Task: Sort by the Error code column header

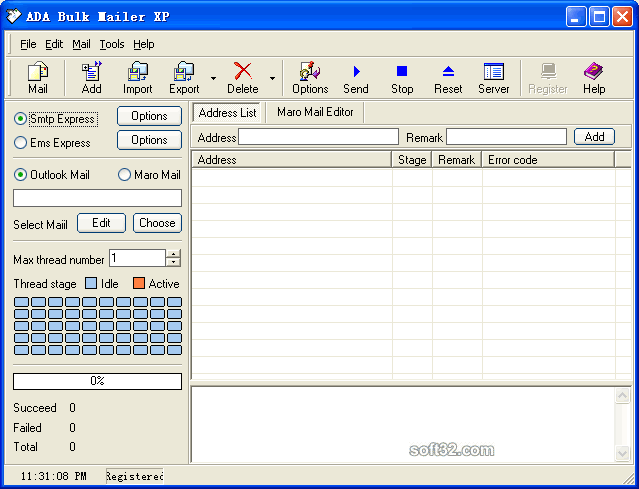Action: (x=548, y=160)
